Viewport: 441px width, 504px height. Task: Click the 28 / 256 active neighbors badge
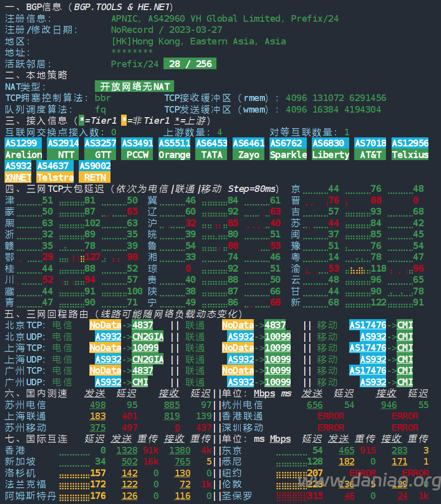[190, 64]
